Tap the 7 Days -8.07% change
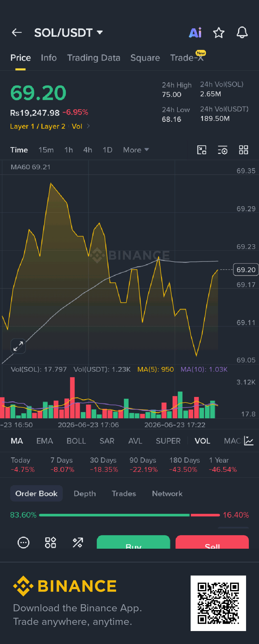This screenshot has height=644, width=259. 63,465
